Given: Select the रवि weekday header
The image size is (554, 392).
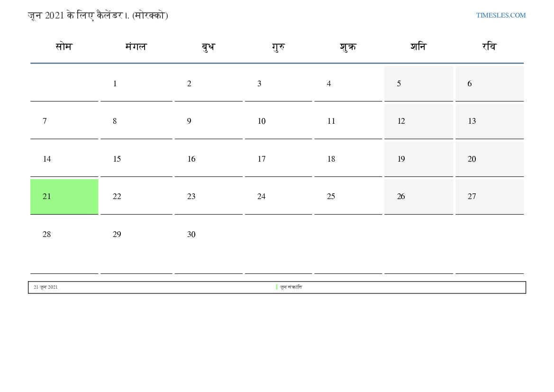Looking at the screenshot, I should (490, 46).
